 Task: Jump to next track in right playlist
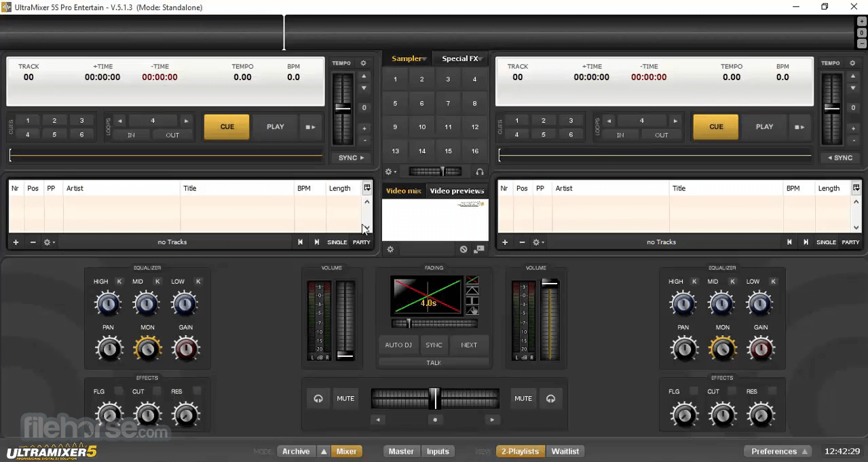point(806,242)
